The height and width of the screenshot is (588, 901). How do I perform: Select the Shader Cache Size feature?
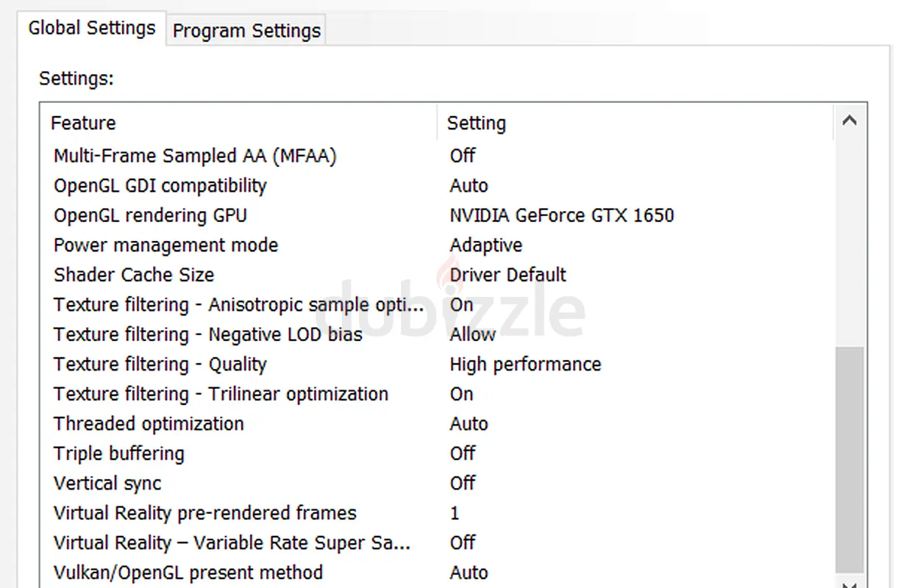click(x=134, y=275)
